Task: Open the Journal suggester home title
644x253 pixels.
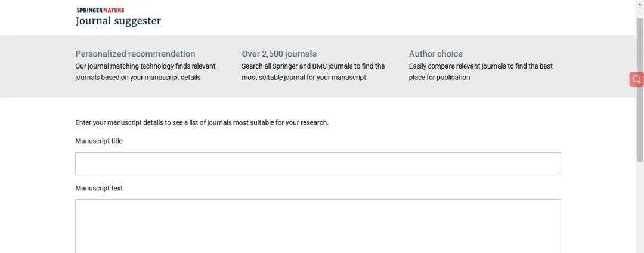Action: coord(118,21)
